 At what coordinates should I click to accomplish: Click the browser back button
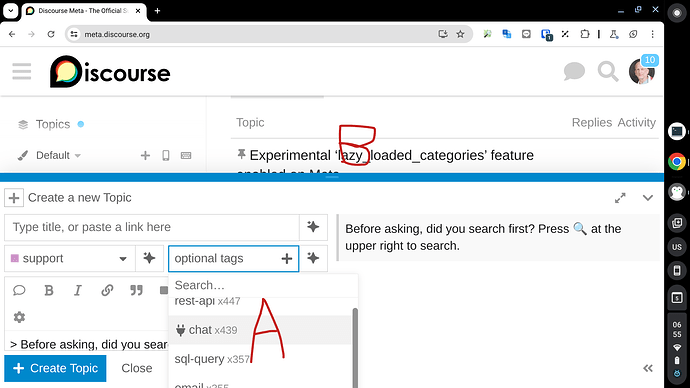pyautogui.click(x=12, y=34)
